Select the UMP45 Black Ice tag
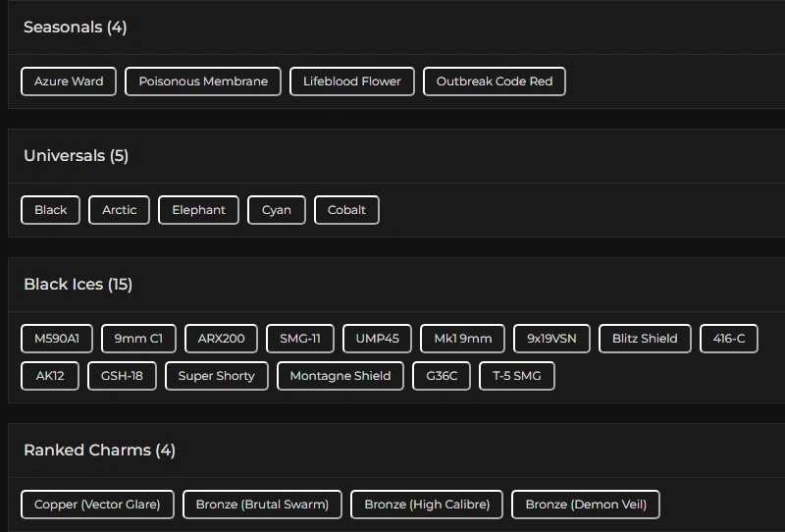The image size is (785, 532). tap(377, 339)
